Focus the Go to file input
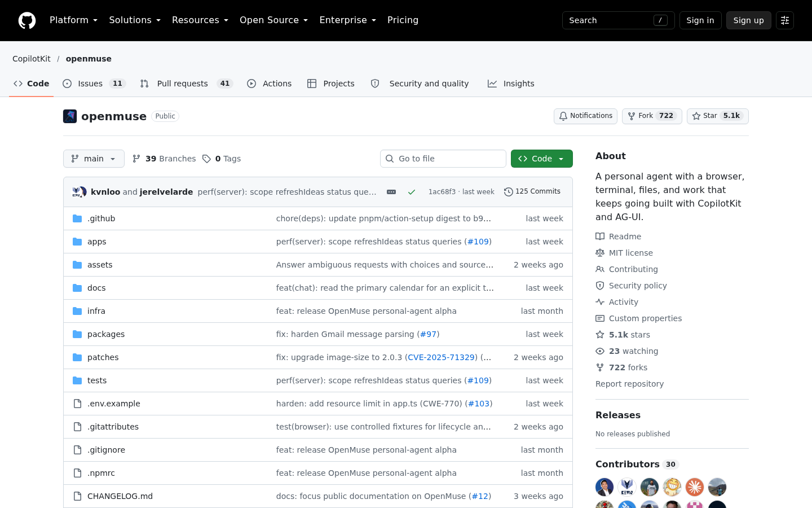The width and height of the screenshot is (812, 508). pyautogui.click(x=443, y=159)
